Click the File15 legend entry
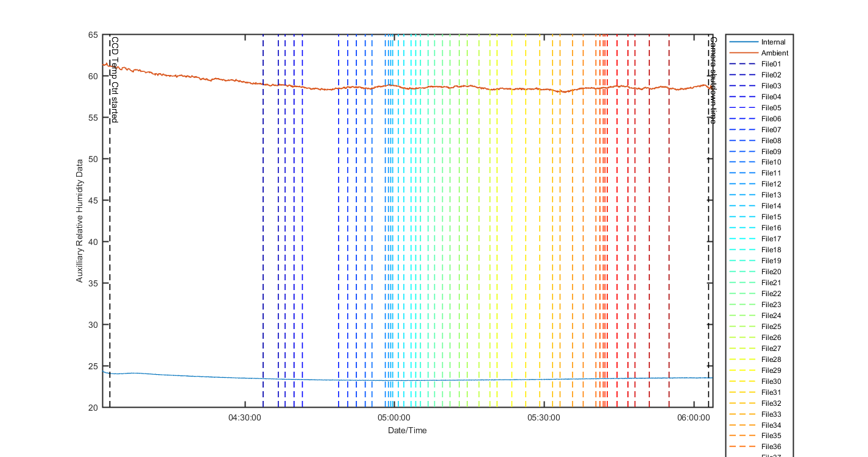This screenshot has height=457, width=868. coord(756,217)
